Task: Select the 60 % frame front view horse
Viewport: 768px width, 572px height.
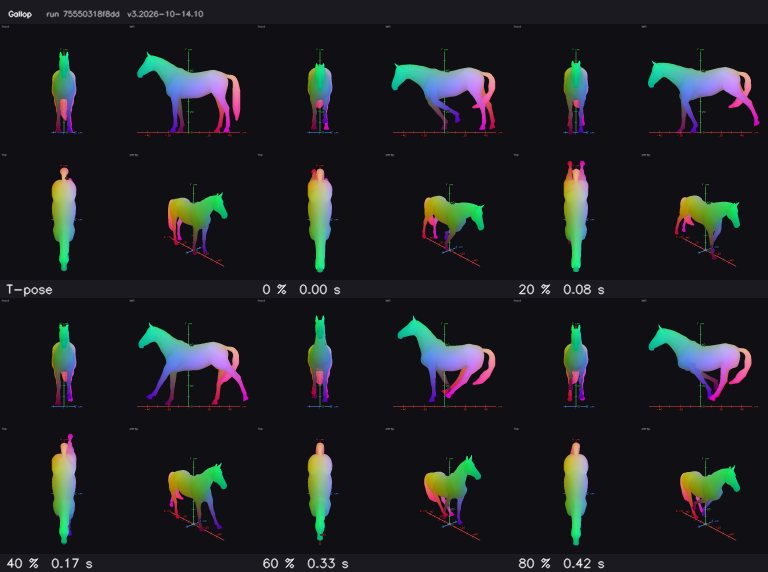Action: pyautogui.click(x=320, y=359)
